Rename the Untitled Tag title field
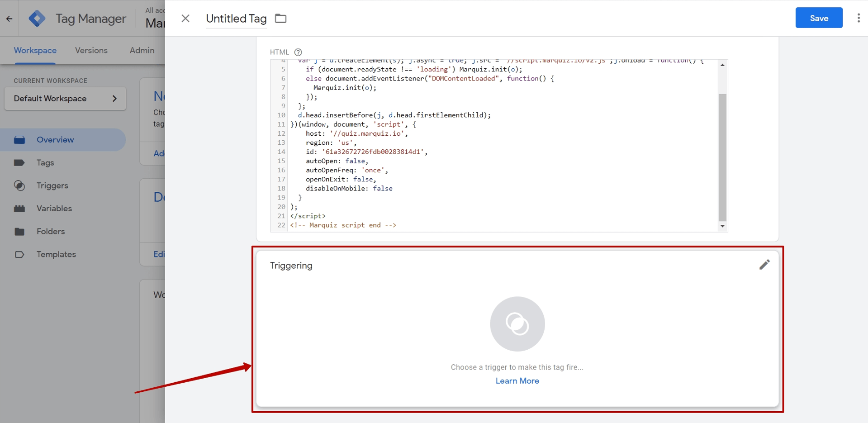The height and width of the screenshot is (423, 868). tap(236, 19)
